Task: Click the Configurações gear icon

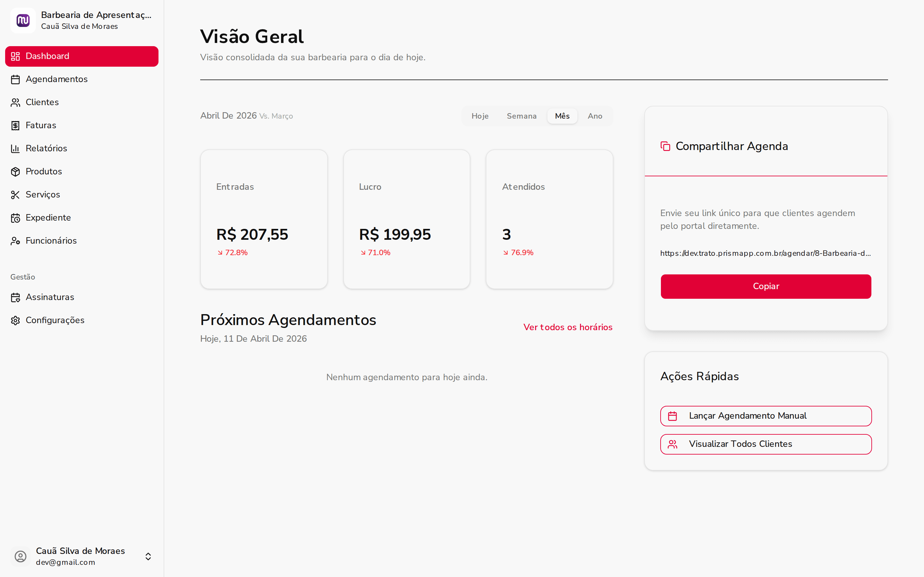Action: (x=15, y=321)
